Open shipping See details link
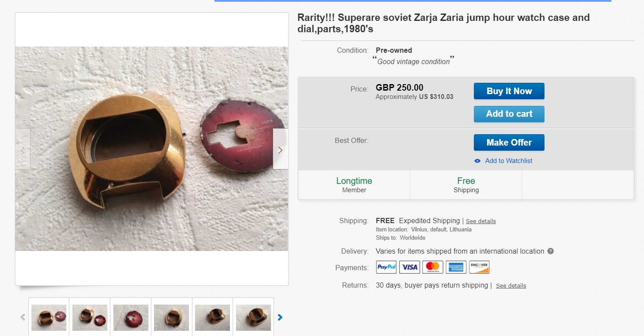The height and width of the screenshot is (336, 644). (x=480, y=221)
